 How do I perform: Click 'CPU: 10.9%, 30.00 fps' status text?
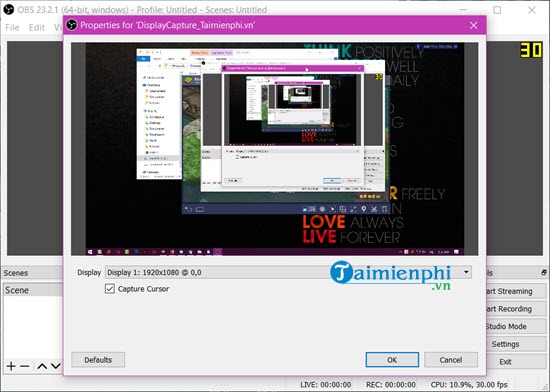point(469,385)
